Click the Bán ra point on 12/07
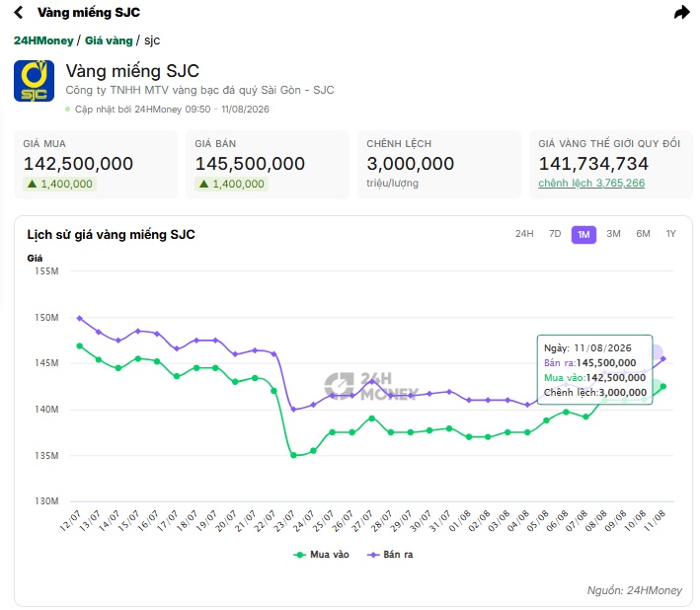 point(79,318)
